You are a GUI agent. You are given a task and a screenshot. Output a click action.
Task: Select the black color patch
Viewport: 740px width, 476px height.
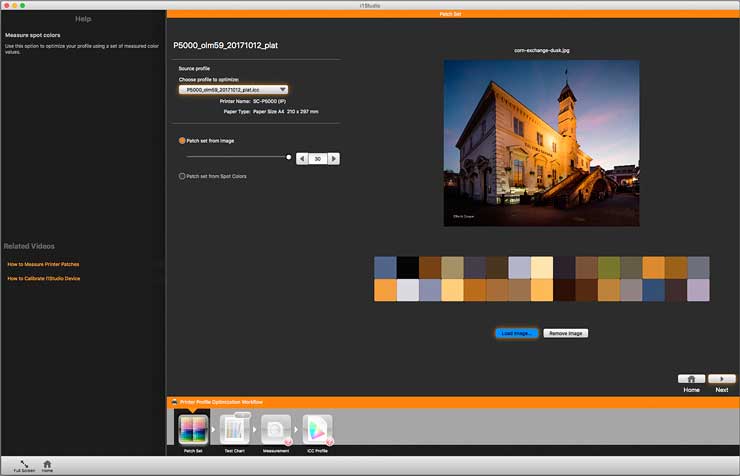pos(408,267)
